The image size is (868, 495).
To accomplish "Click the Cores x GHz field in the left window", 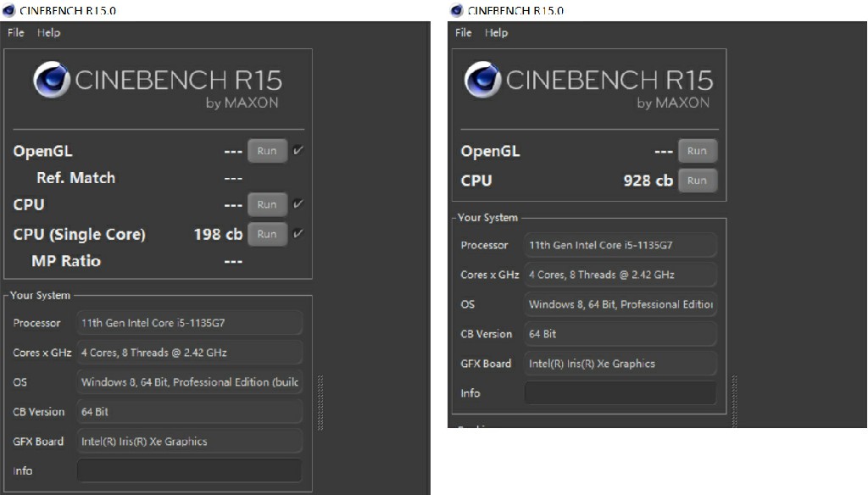I will coord(189,353).
